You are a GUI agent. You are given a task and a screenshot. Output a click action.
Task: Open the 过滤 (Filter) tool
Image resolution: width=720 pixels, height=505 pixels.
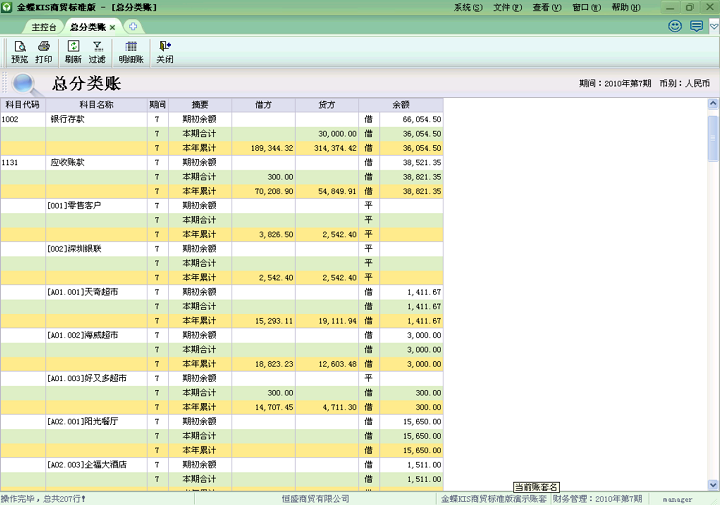(97, 52)
